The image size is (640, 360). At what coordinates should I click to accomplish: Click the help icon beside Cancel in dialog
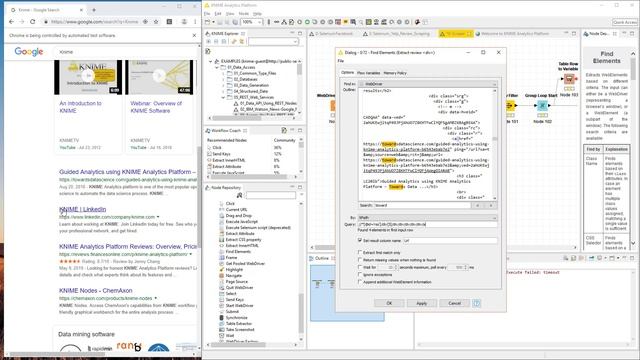(x=476, y=303)
